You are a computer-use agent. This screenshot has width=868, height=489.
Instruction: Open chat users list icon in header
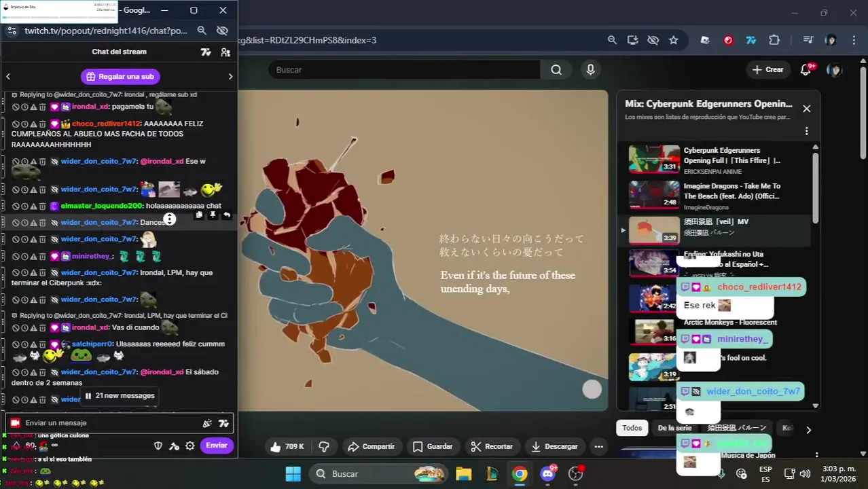pyautogui.click(x=225, y=52)
